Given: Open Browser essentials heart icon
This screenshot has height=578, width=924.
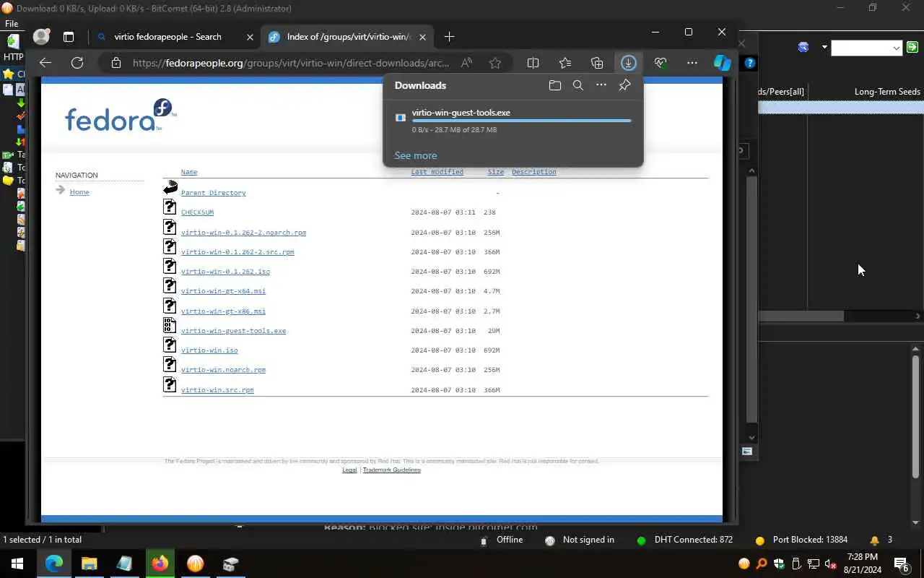Looking at the screenshot, I should (660, 63).
